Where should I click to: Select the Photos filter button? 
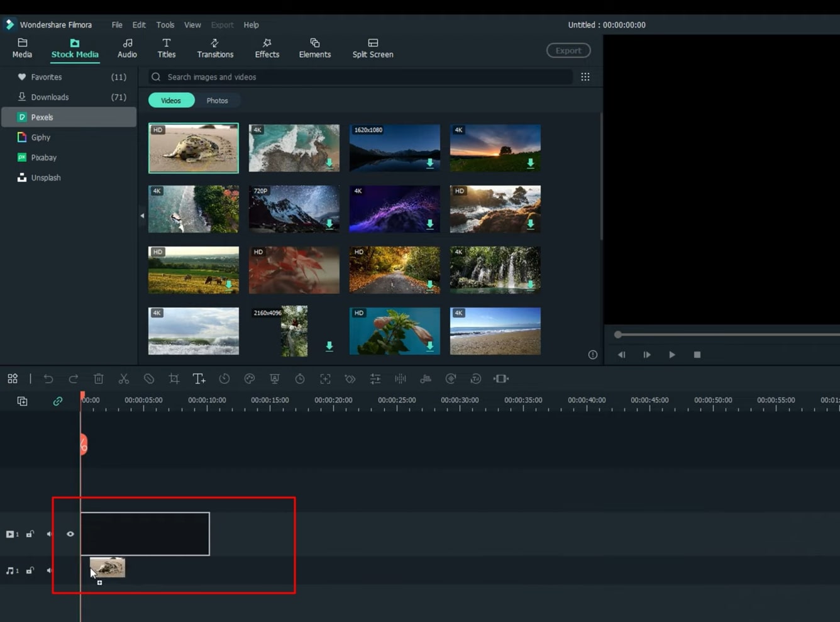217,101
